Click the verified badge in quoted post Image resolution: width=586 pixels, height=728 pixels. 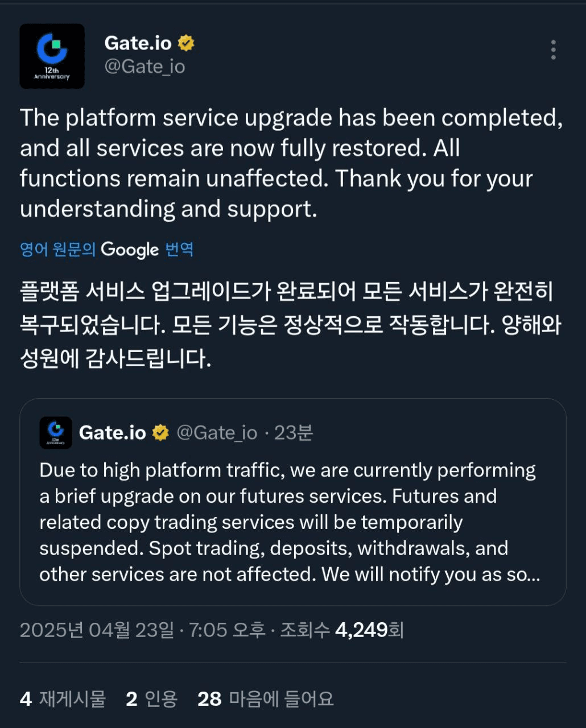click(161, 433)
